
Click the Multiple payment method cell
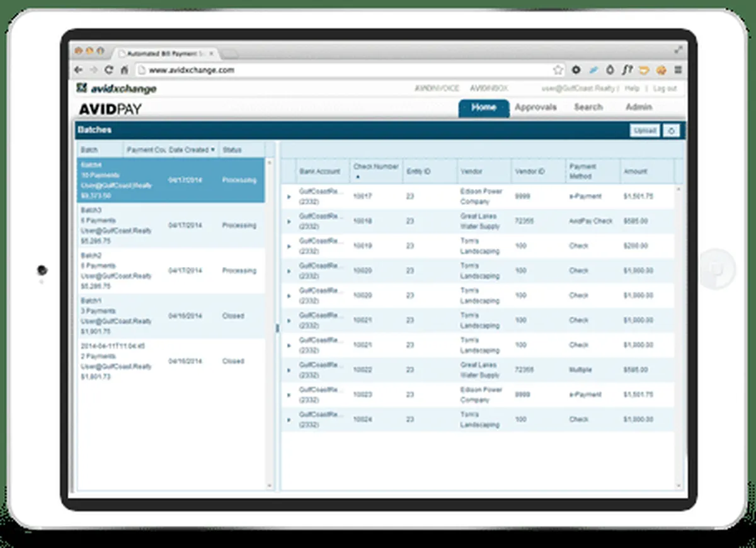click(580, 370)
